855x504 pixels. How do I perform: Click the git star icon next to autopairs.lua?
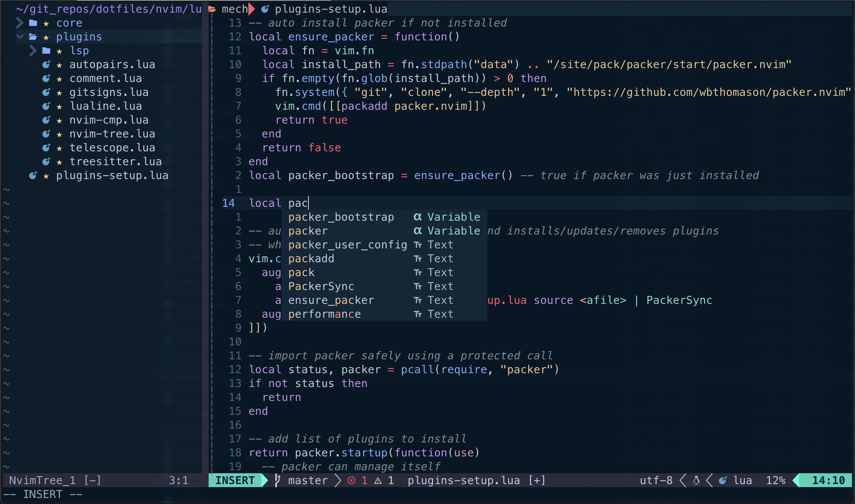click(59, 65)
